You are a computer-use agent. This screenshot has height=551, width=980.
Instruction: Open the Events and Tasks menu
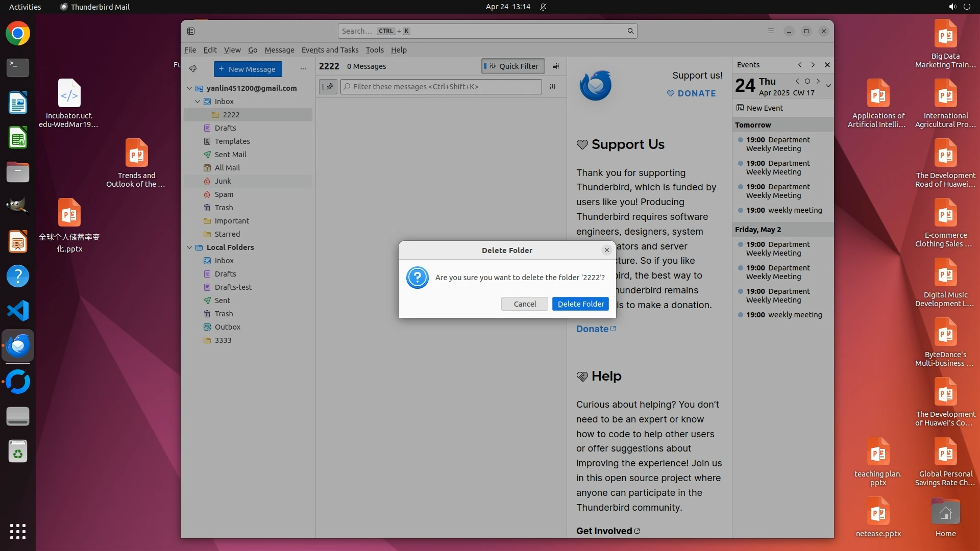330,50
